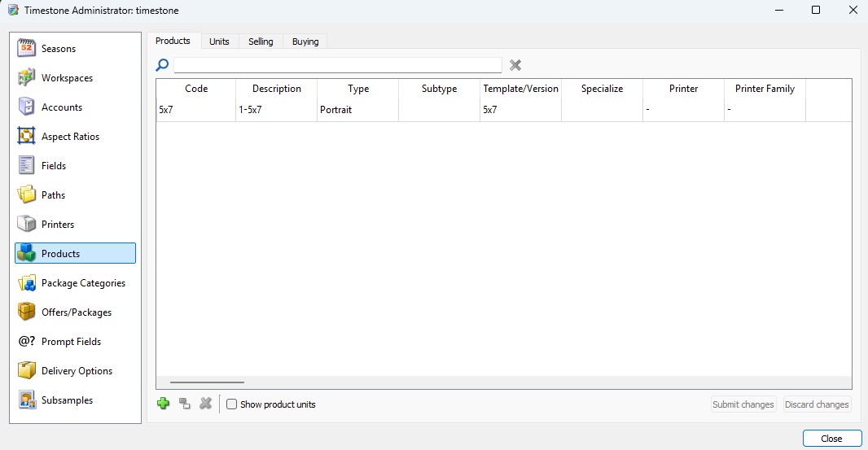This screenshot has height=450, width=868.
Task: Click the horizontal scrollbar under the table
Action: pos(207,382)
